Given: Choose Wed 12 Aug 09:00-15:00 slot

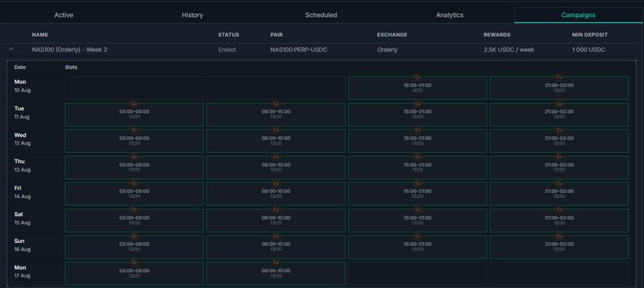Looking at the screenshot, I should coord(275,141).
